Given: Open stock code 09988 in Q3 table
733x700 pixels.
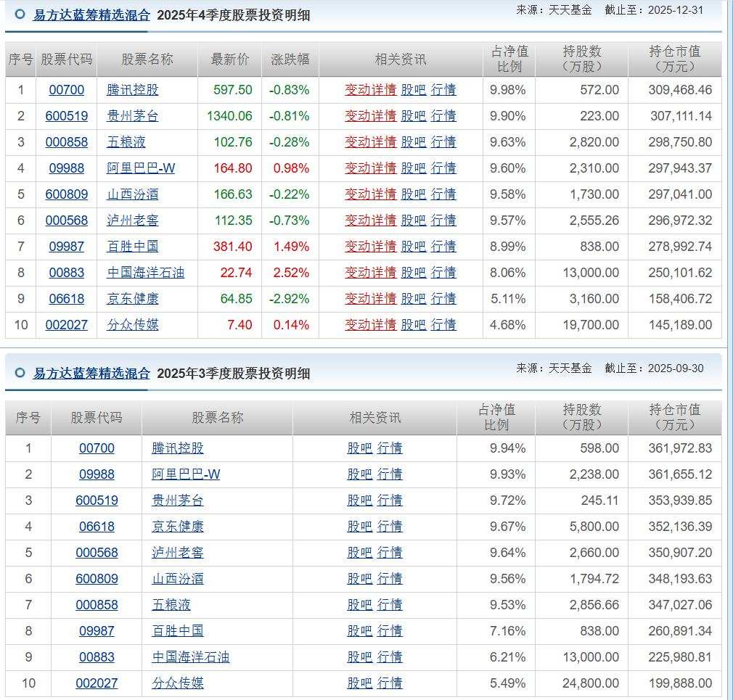Looking at the screenshot, I should click(97, 474).
